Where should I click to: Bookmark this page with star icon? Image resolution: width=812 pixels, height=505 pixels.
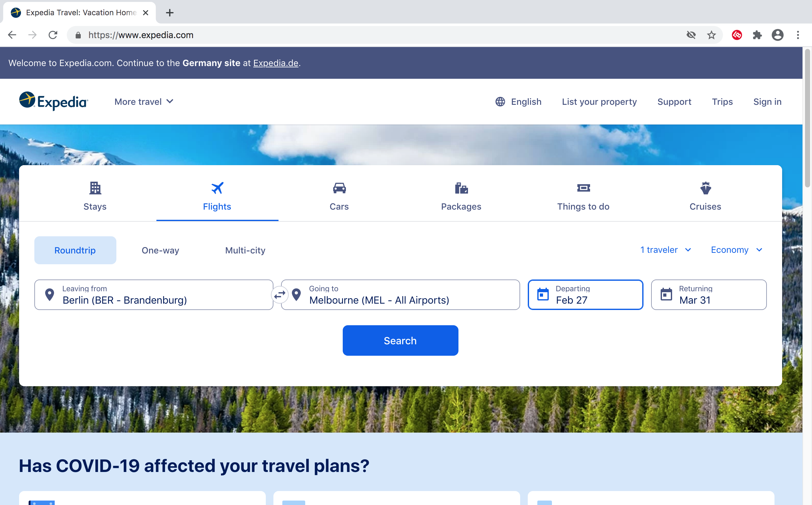(x=712, y=35)
